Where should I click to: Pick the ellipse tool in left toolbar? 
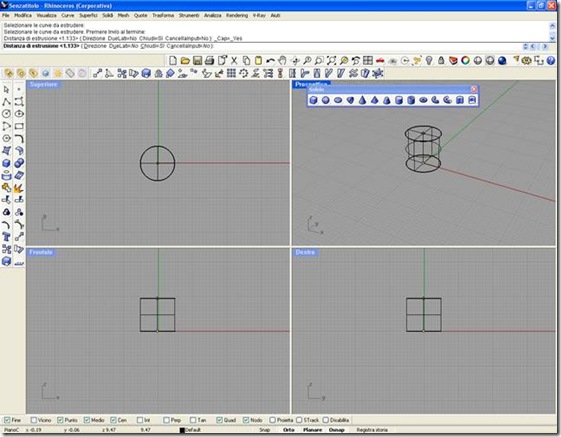click(x=19, y=114)
